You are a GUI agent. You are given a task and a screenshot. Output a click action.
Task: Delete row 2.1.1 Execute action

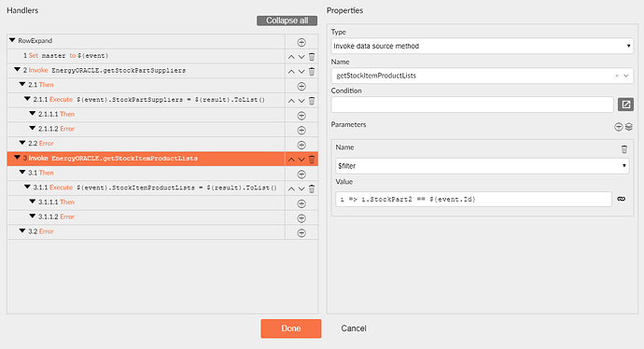click(312, 101)
